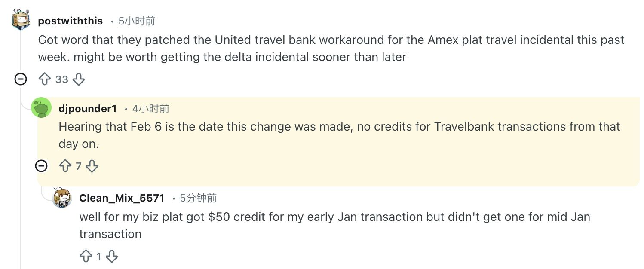The image size is (644, 269).
Task: Upvote postwiththis's comment
Action: pos(45,79)
